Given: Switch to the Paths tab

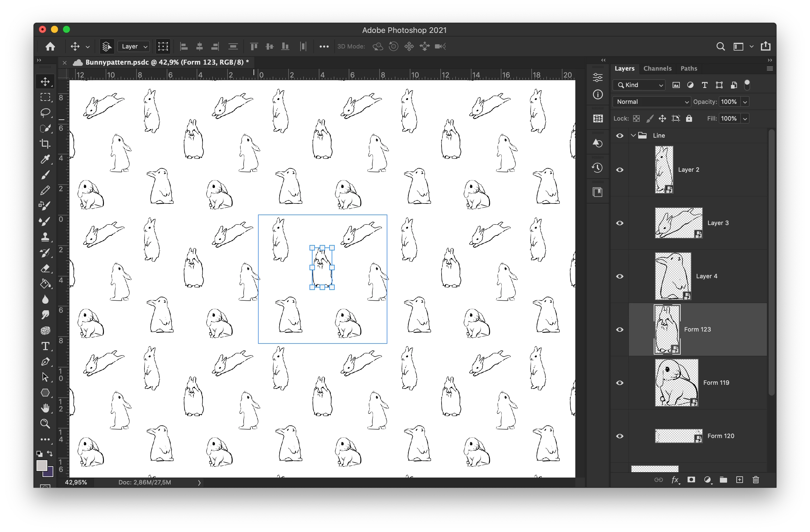Looking at the screenshot, I should click(x=688, y=69).
